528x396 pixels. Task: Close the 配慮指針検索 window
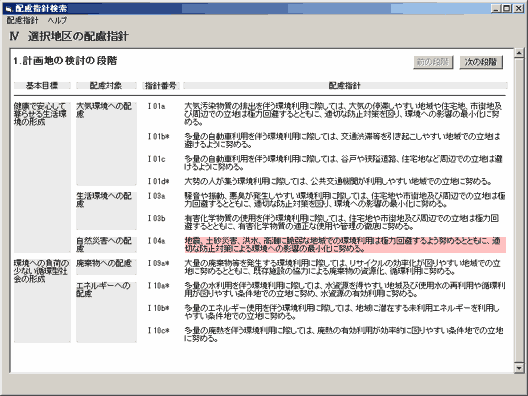click(x=519, y=8)
